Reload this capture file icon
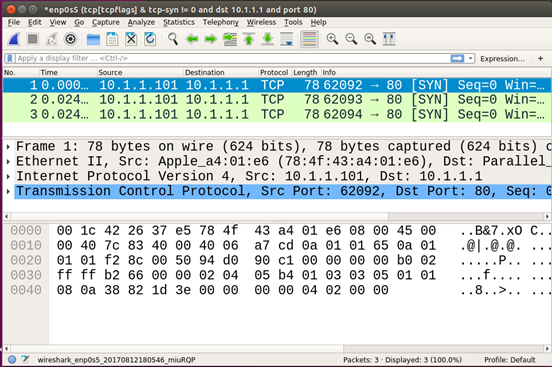The height and width of the screenshot is (367, 552). pos(150,39)
